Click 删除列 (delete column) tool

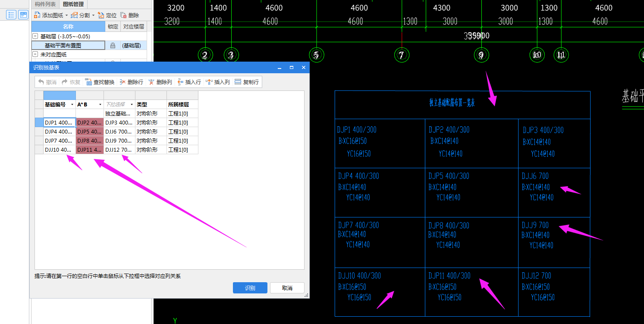tap(160, 82)
